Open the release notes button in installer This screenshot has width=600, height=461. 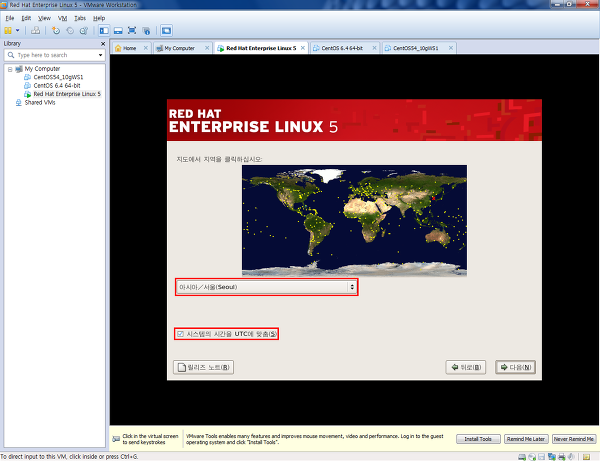pos(204,367)
